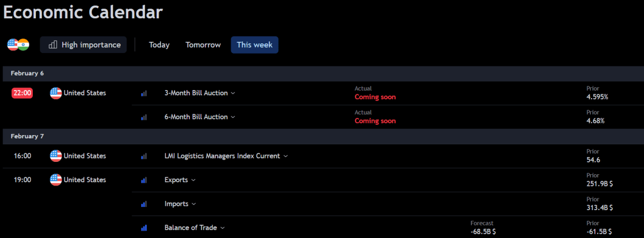Click the Economic Calendar heading

click(x=83, y=12)
